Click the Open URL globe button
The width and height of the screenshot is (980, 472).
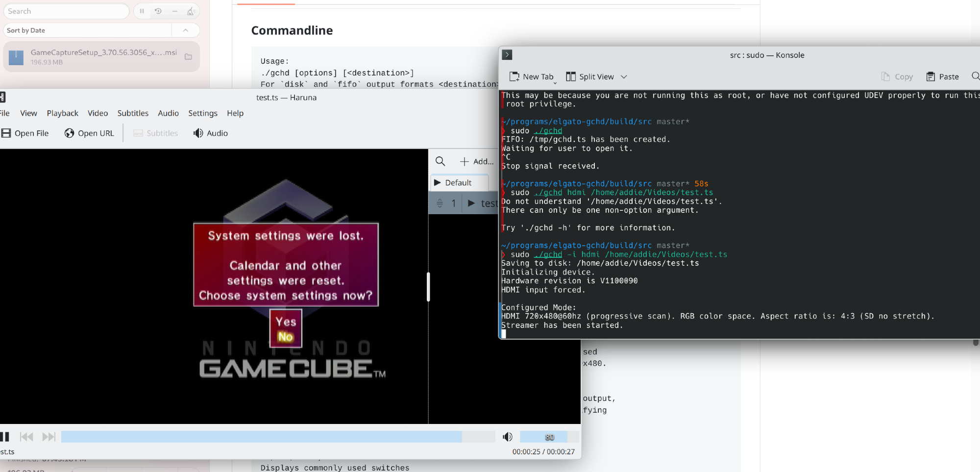click(89, 133)
